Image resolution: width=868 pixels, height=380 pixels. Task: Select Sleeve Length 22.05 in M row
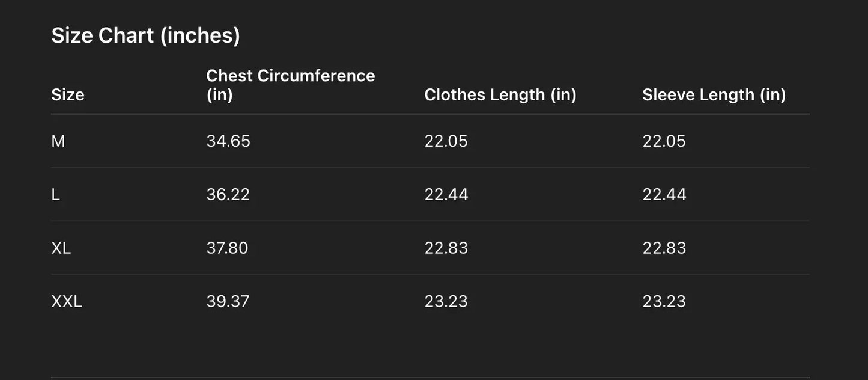click(664, 141)
